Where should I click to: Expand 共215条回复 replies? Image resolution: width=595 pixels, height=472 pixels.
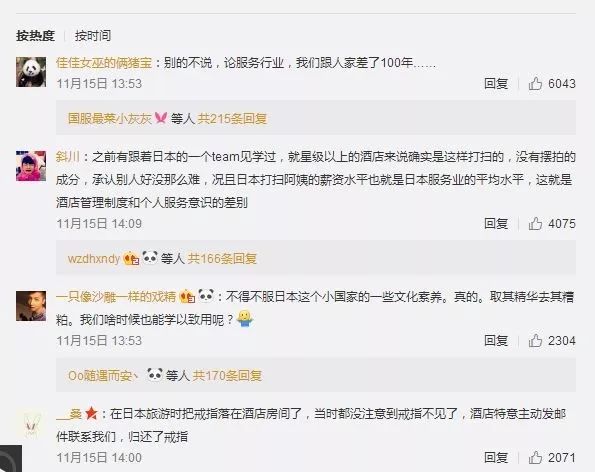point(232,118)
